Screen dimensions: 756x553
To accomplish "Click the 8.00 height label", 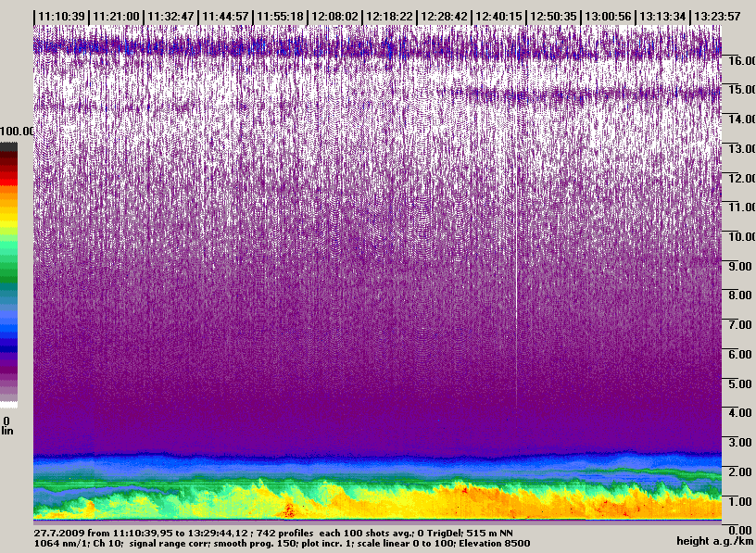I will pos(740,295).
